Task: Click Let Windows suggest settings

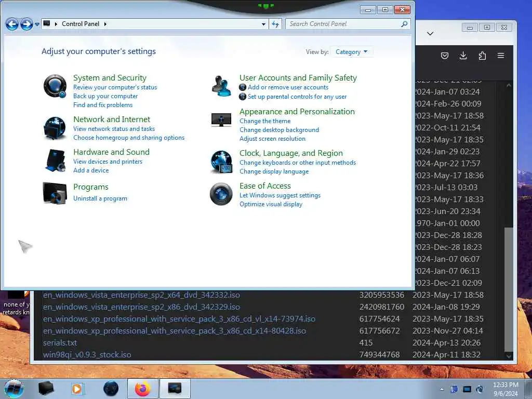Action: pyautogui.click(x=280, y=195)
